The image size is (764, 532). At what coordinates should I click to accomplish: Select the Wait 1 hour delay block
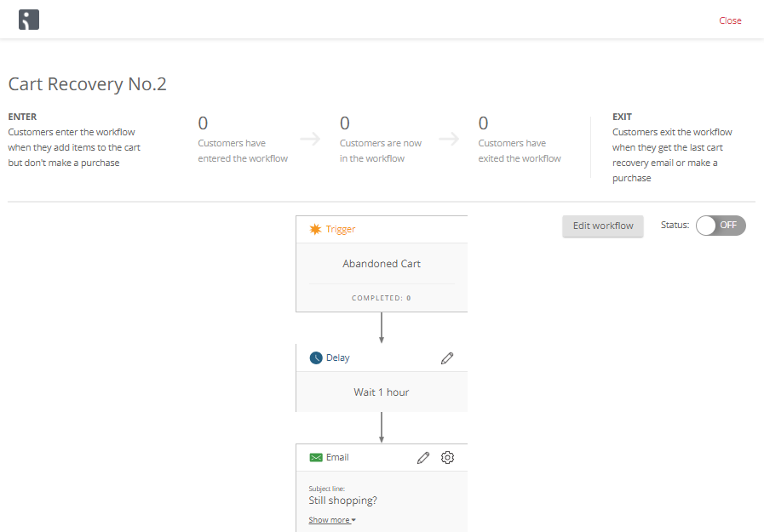pos(382,392)
